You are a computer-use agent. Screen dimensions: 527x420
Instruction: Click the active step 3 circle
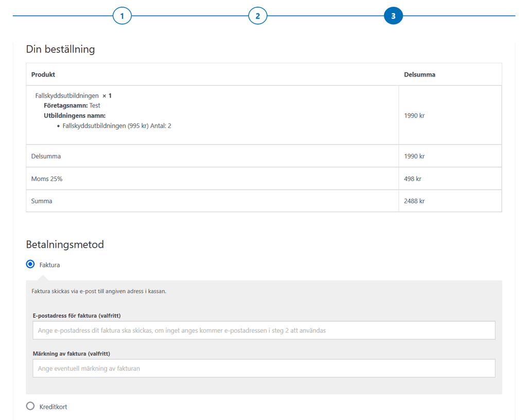tap(393, 16)
